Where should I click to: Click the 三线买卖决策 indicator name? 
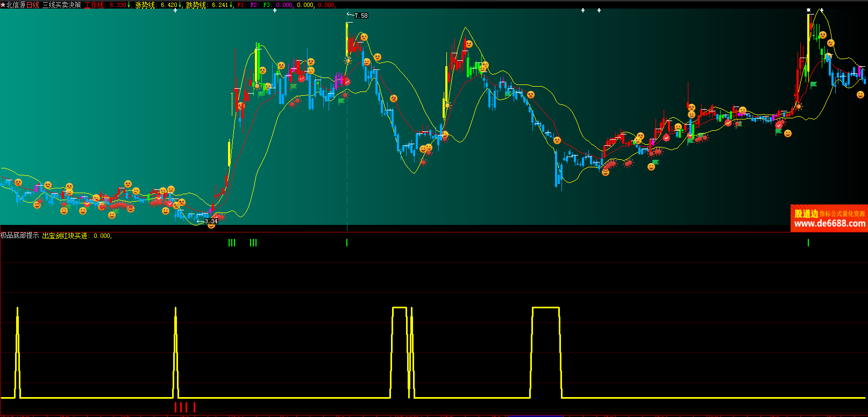point(62,5)
